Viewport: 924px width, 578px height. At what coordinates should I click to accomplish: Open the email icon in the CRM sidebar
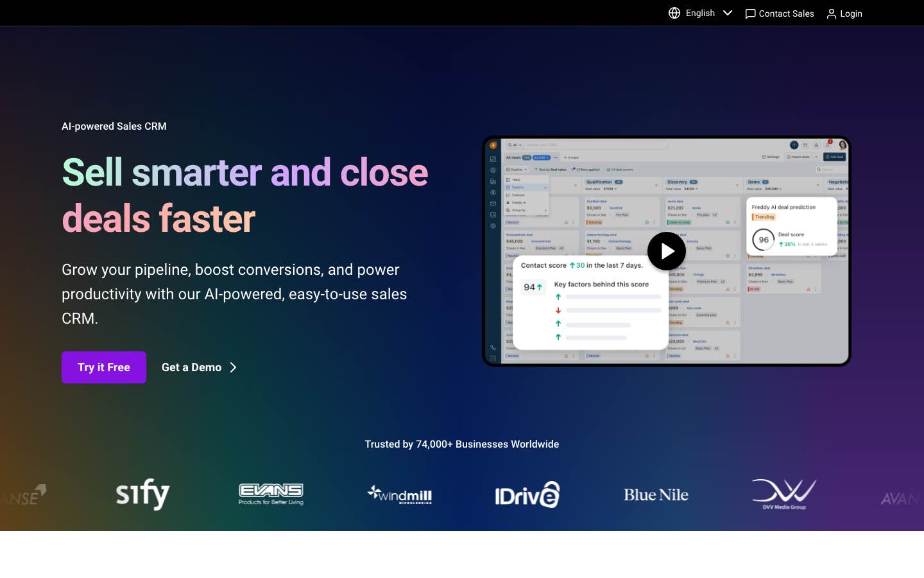[493, 204]
